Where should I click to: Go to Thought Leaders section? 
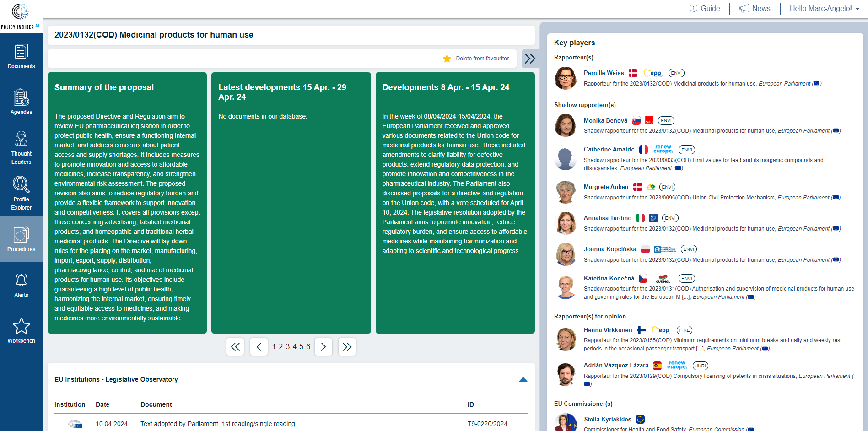[x=21, y=147]
